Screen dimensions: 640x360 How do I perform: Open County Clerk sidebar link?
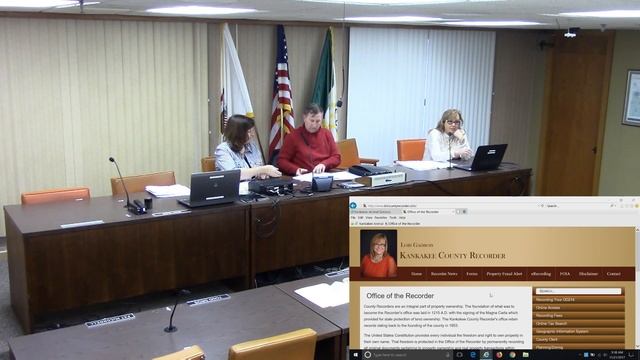coord(578,340)
